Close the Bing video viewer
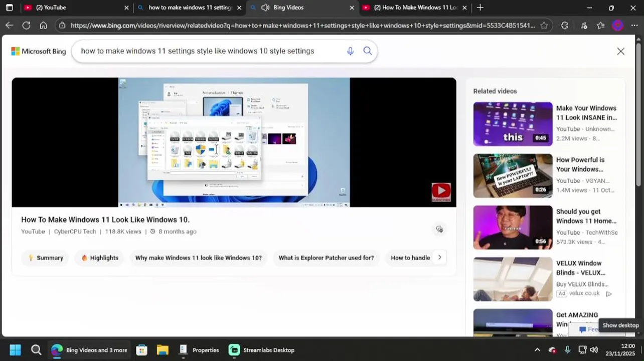644x361 pixels. [620, 51]
